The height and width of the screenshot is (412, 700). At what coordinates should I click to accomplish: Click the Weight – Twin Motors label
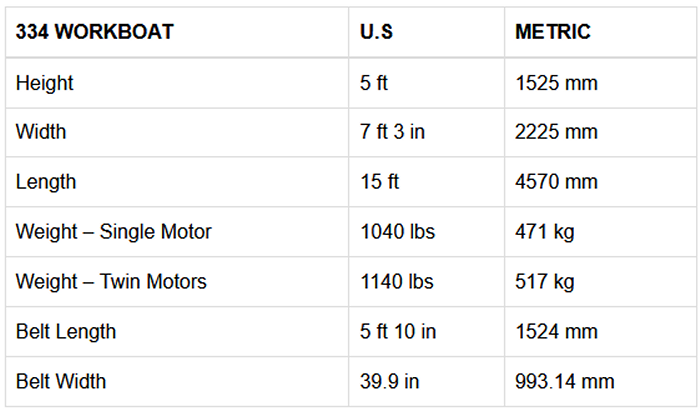coord(111,282)
